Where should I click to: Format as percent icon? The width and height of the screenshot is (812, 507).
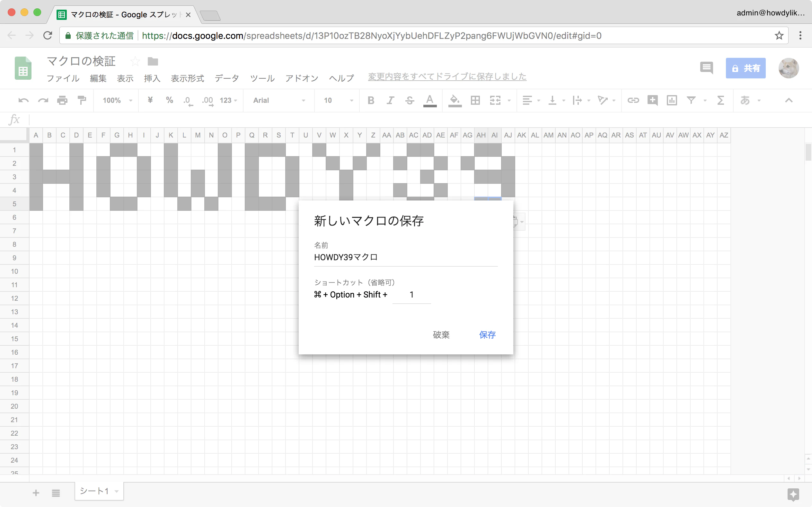coord(170,100)
